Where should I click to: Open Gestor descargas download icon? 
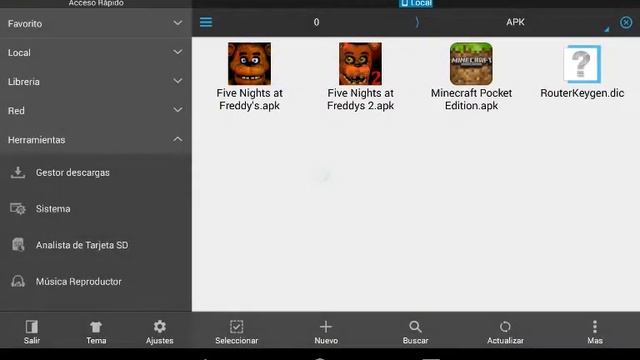click(x=18, y=173)
